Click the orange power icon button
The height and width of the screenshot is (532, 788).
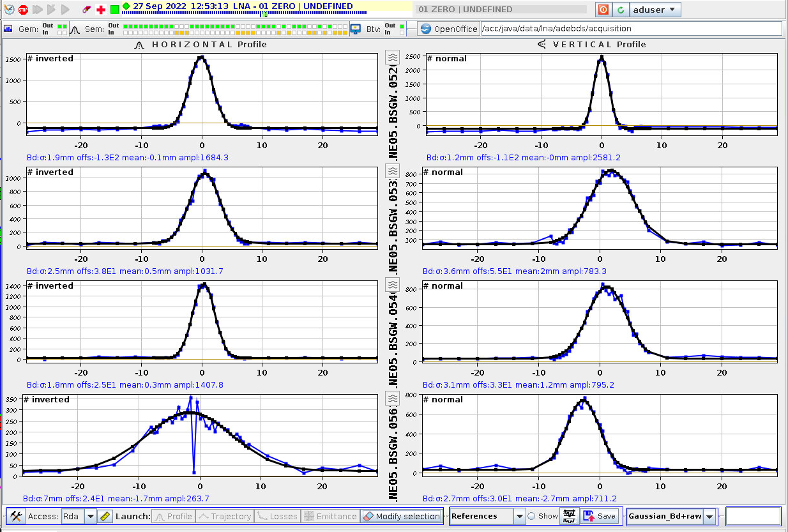click(x=603, y=10)
